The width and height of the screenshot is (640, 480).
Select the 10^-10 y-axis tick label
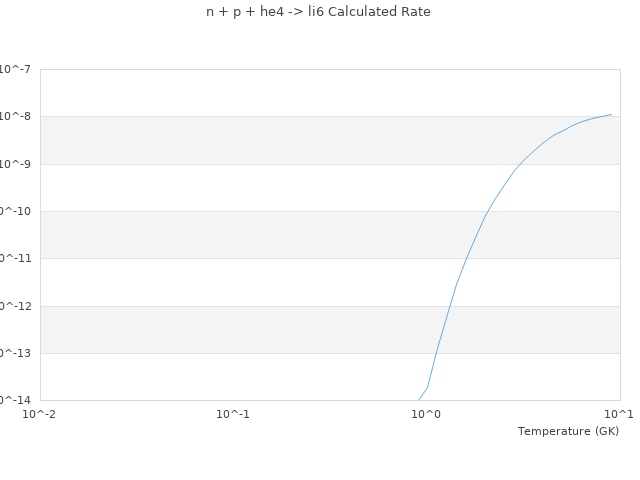[x=14, y=211]
